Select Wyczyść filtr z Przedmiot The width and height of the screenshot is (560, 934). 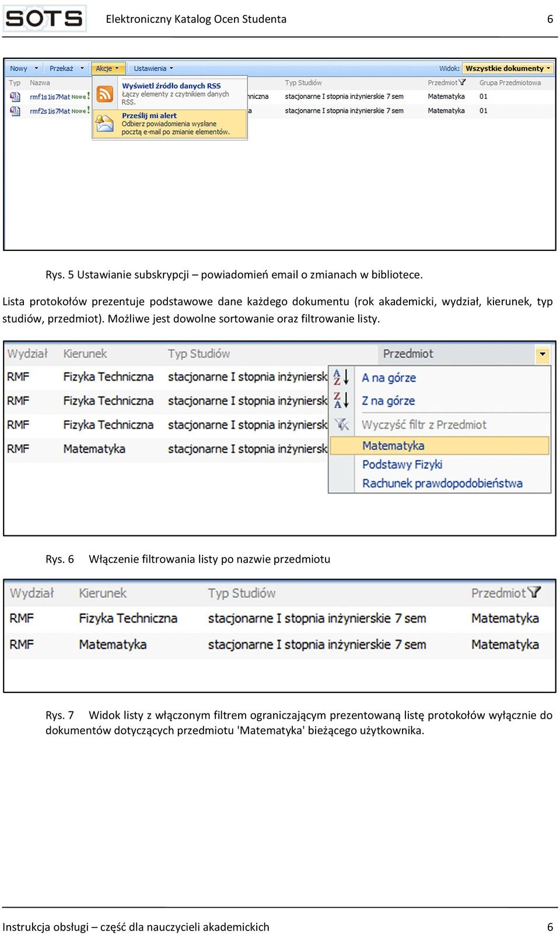click(424, 425)
